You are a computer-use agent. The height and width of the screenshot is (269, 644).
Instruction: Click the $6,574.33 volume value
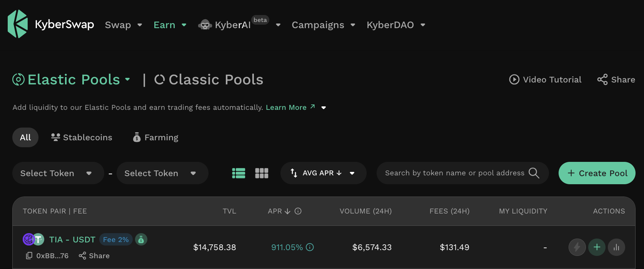(x=372, y=247)
